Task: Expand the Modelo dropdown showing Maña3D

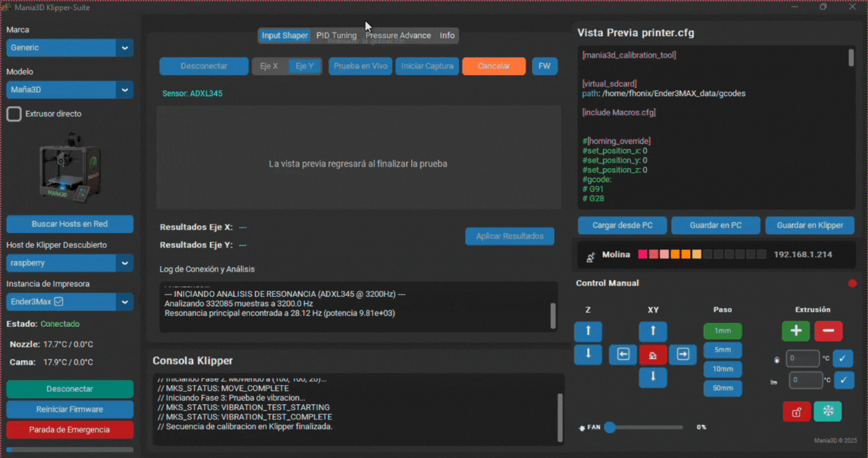Action: [x=70, y=90]
